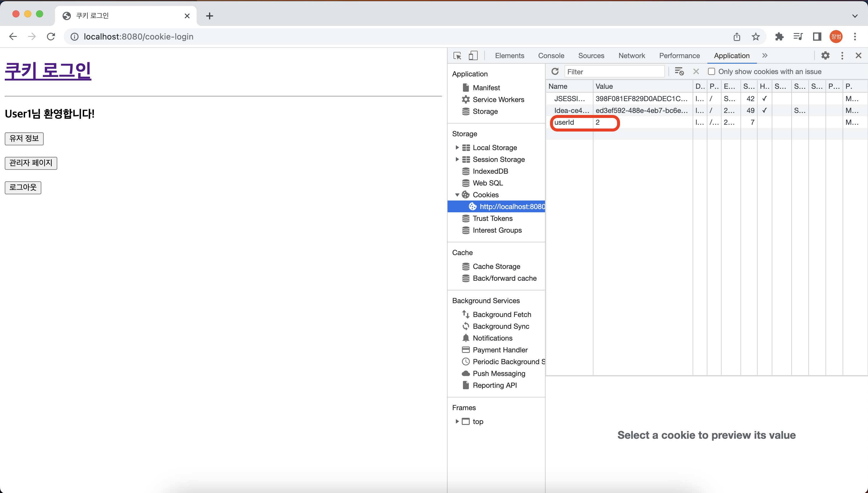
Task: Expand the Session Storage tree item
Action: [457, 159]
